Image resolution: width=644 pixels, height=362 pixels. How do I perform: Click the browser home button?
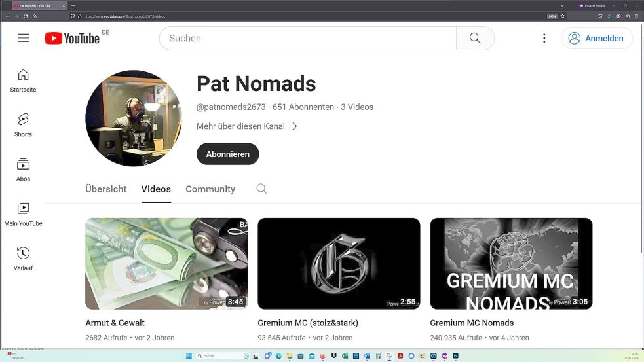(x=35, y=16)
